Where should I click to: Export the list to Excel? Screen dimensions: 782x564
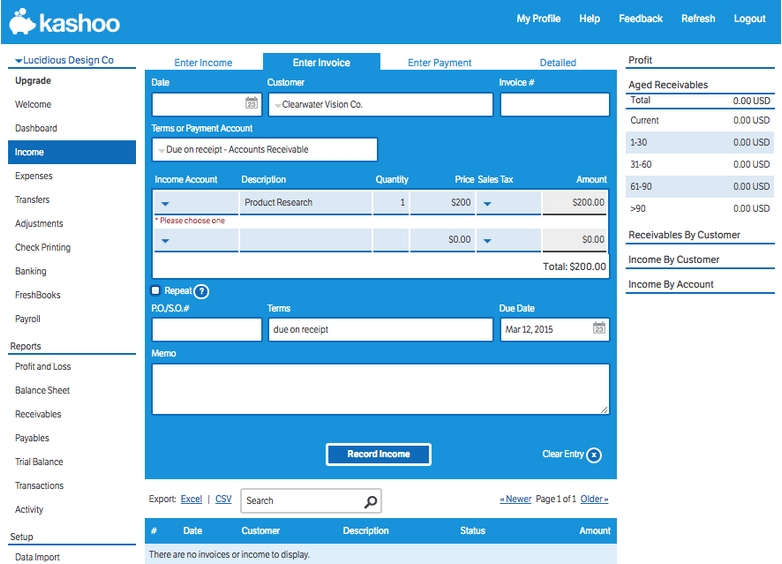click(x=192, y=499)
